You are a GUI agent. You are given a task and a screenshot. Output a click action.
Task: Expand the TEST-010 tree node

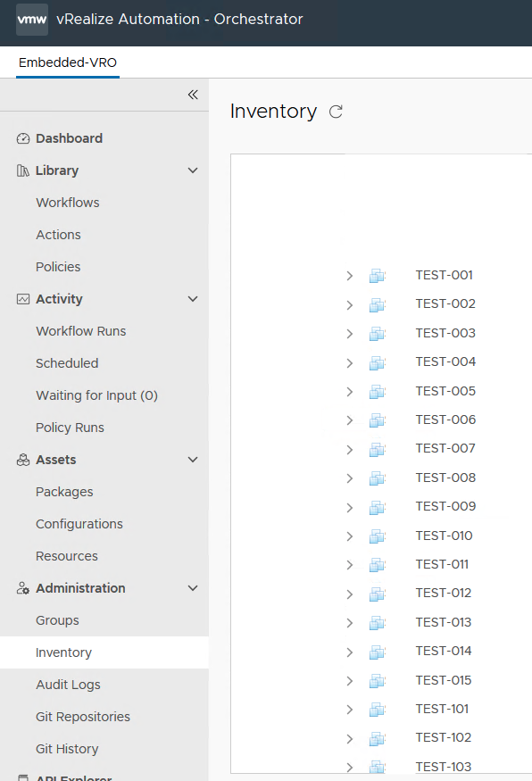coord(349,535)
